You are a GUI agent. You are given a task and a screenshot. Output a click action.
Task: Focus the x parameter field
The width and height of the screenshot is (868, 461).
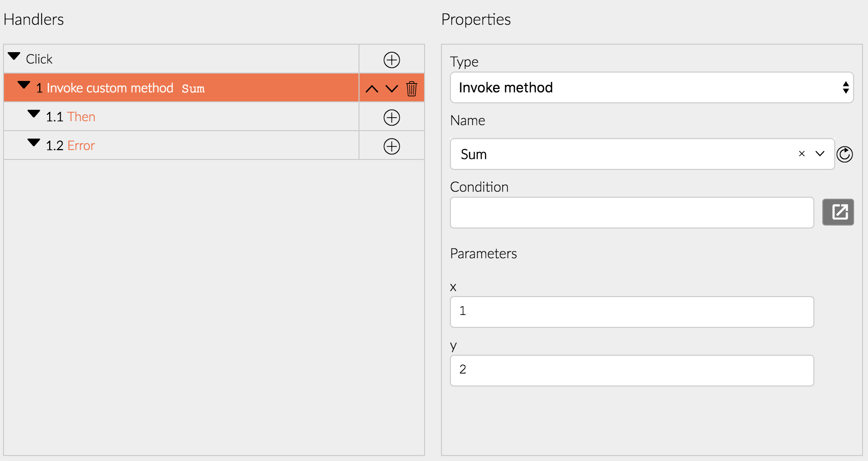632,312
